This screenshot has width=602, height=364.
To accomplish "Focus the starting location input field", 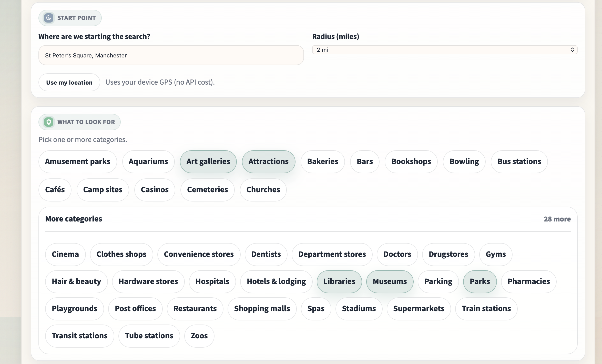I will pos(171,55).
